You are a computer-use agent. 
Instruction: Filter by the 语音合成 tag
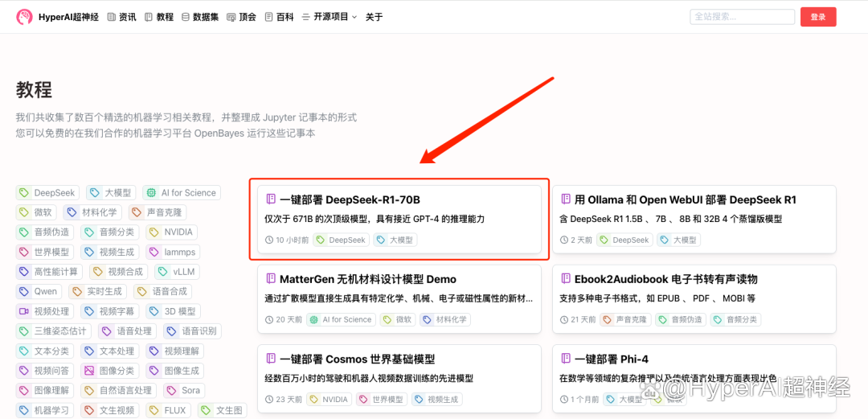(163, 291)
